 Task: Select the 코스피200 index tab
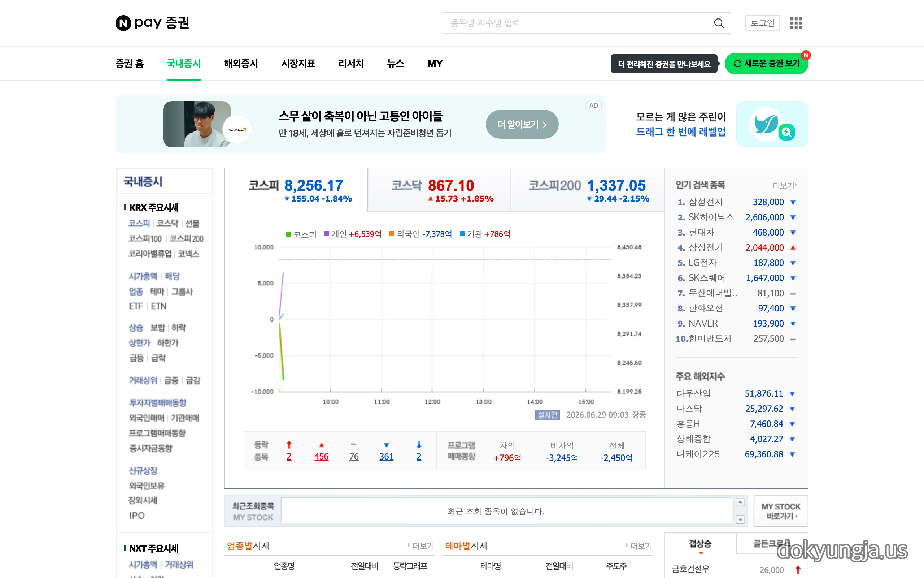[x=588, y=190]
